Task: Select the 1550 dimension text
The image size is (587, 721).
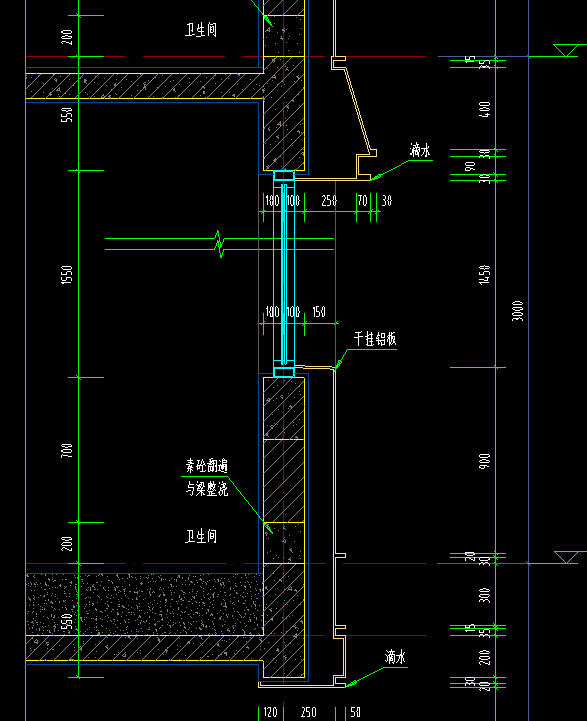Action: 67,275
